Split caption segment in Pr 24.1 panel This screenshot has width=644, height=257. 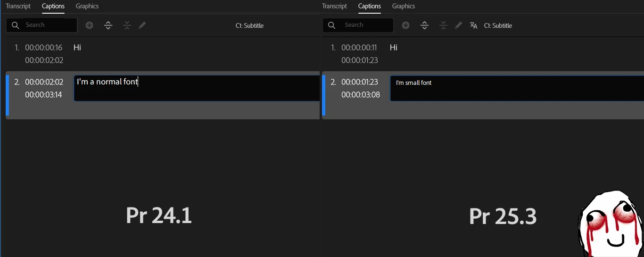coord(108,25)
